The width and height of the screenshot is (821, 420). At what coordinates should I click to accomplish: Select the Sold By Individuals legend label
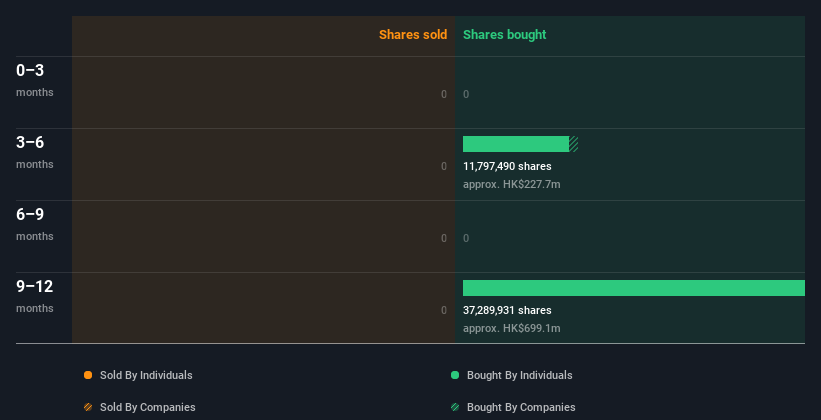pos(146,375)
